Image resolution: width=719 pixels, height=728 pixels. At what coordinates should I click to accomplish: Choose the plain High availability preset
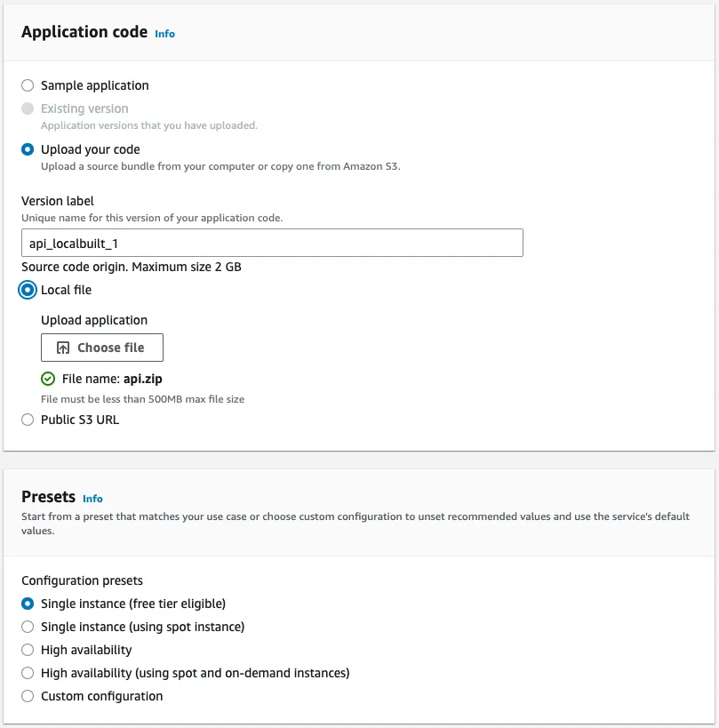point(28,650)
